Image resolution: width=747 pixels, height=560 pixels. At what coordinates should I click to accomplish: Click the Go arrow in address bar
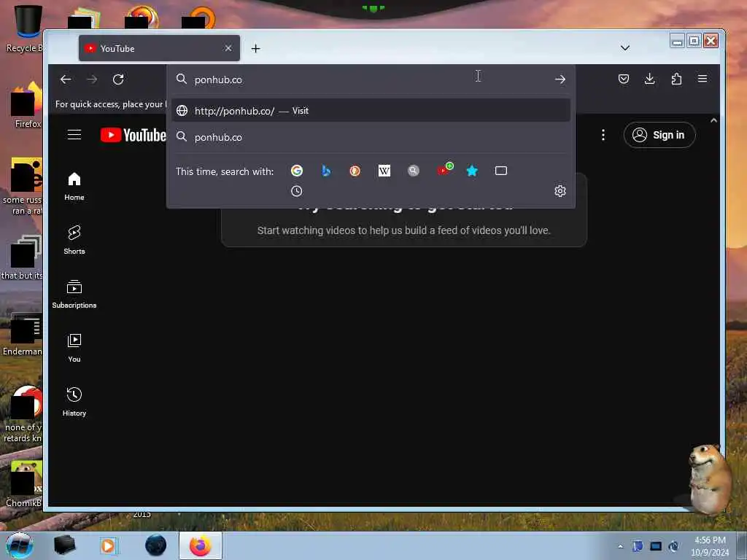click(560, 79)
